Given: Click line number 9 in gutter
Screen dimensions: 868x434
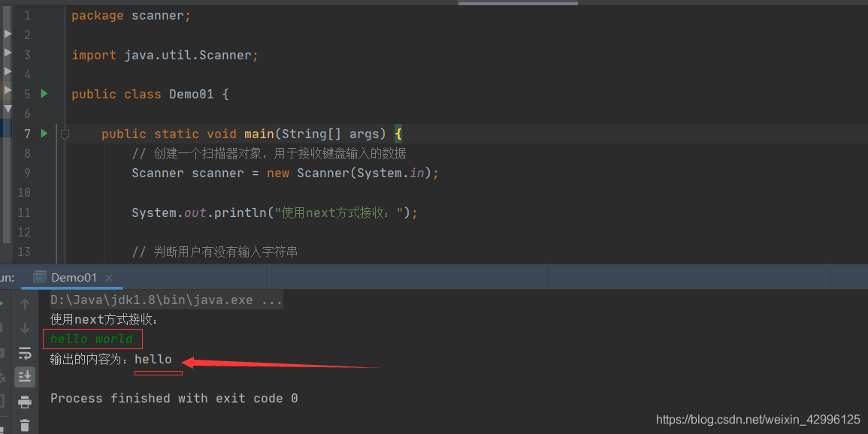Looking at the screenshot, I should 27,173.
